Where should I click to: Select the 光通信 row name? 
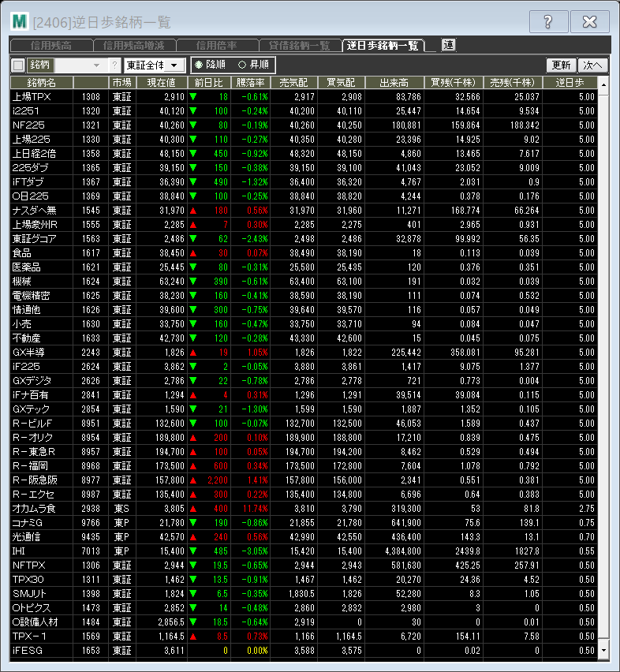point(27,536)
